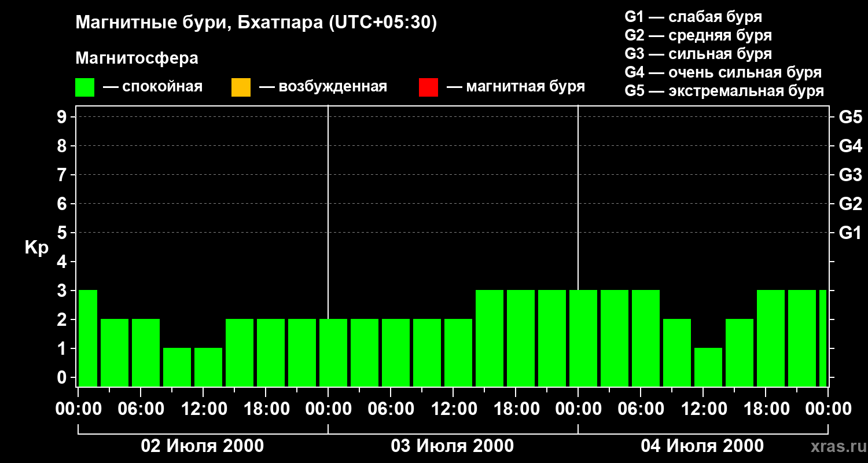
Task: Click the green спокойная legend swatch
Action: (85, 87)
